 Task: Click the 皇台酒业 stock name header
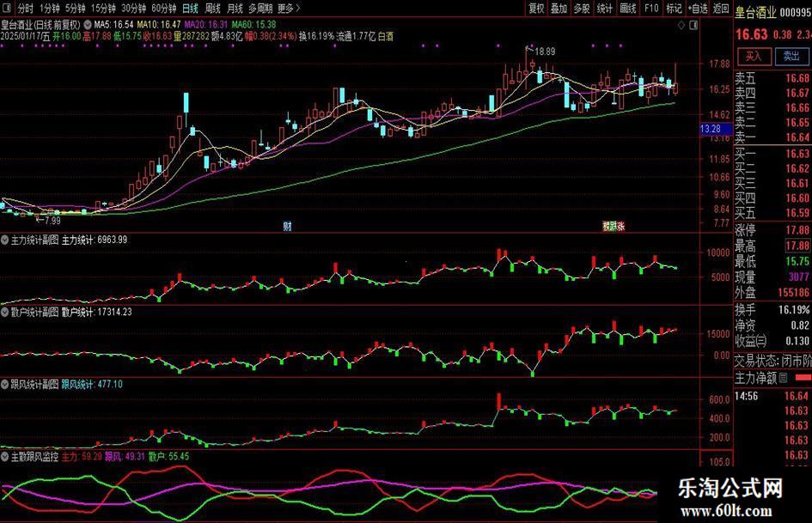(755, 13)
